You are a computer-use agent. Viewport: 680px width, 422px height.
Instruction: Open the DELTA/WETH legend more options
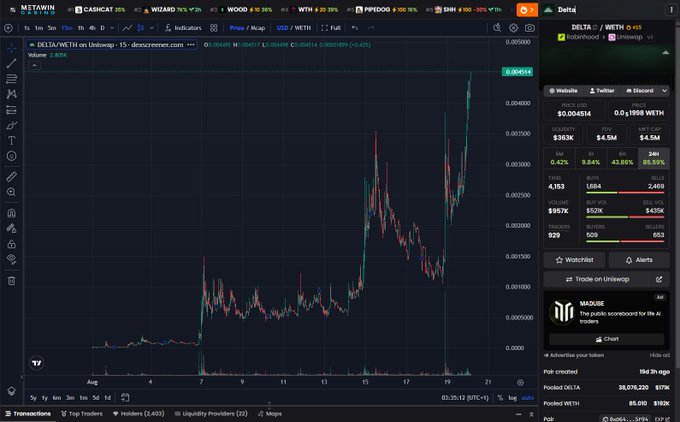[191, 45]
